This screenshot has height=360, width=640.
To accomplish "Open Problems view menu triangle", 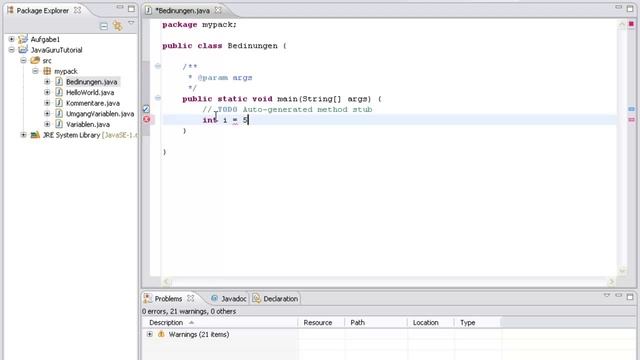I will point(607,295).
